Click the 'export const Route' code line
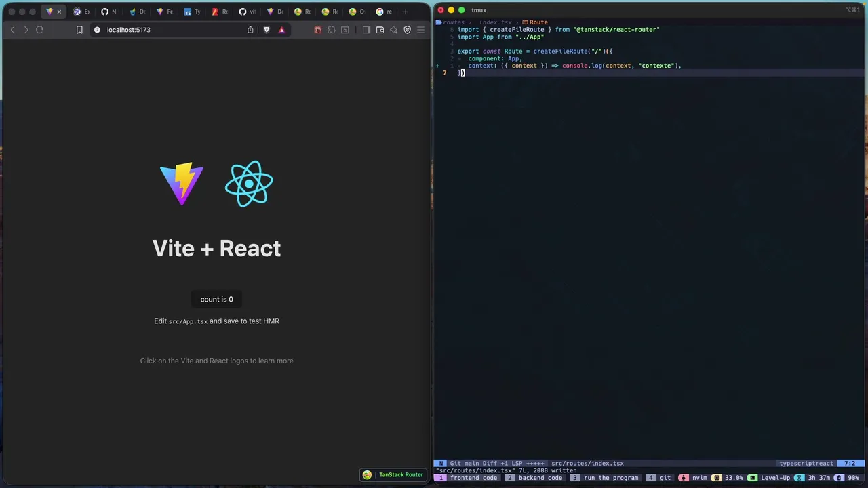868x488 pixels. pyautogui.click(x=534, y=52)
